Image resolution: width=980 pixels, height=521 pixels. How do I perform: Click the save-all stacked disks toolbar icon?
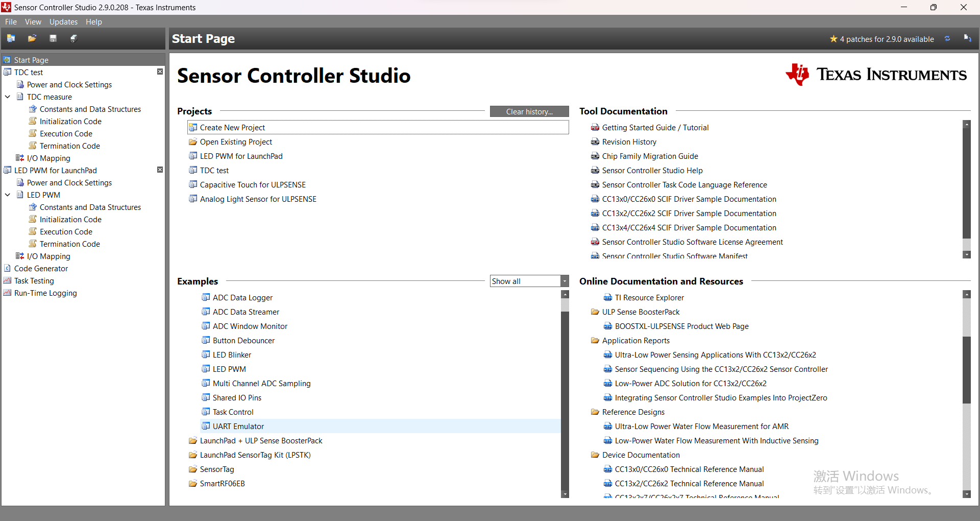coord(73,38)
